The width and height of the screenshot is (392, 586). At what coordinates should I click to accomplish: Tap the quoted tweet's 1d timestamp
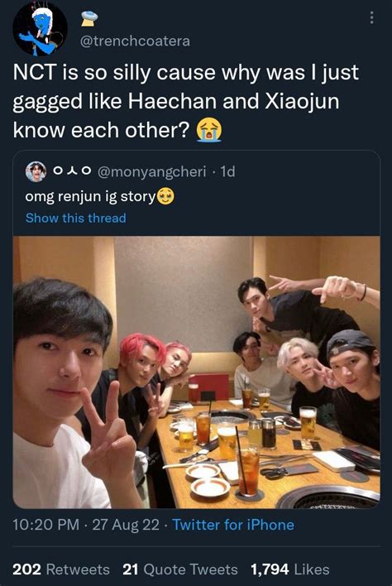[227, 171]
